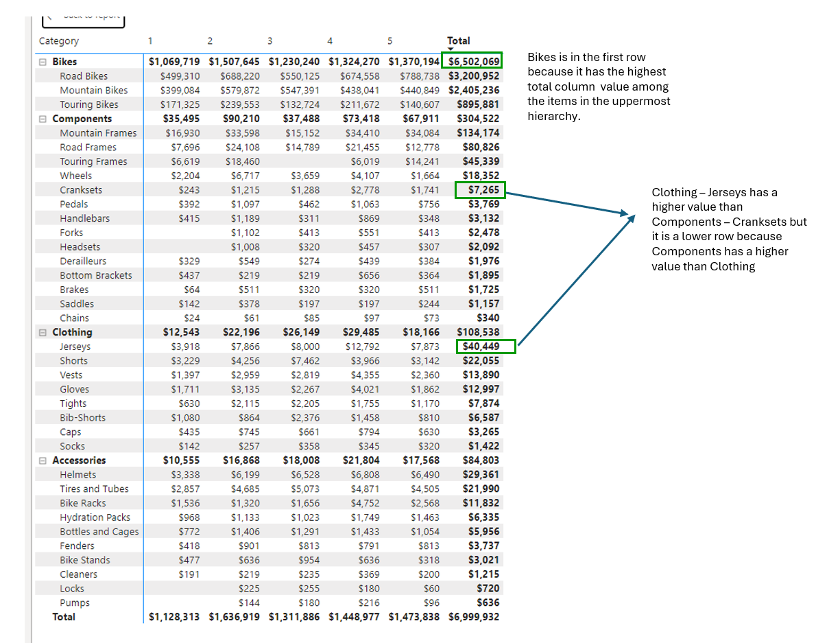This screenshot has height=643, width=840.
Task: Select the Road Frames row label
Action: [88, 148]
